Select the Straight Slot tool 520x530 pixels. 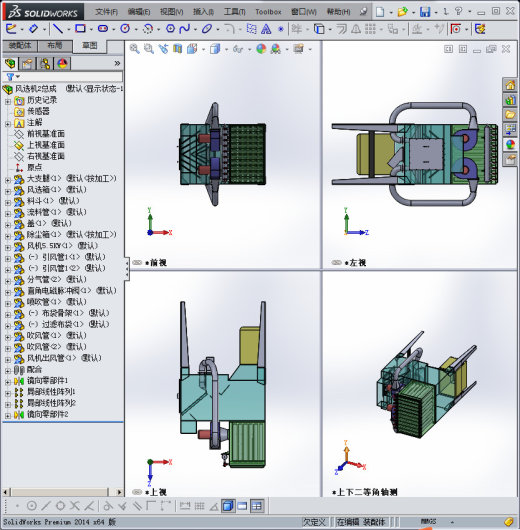click(103, 29)
